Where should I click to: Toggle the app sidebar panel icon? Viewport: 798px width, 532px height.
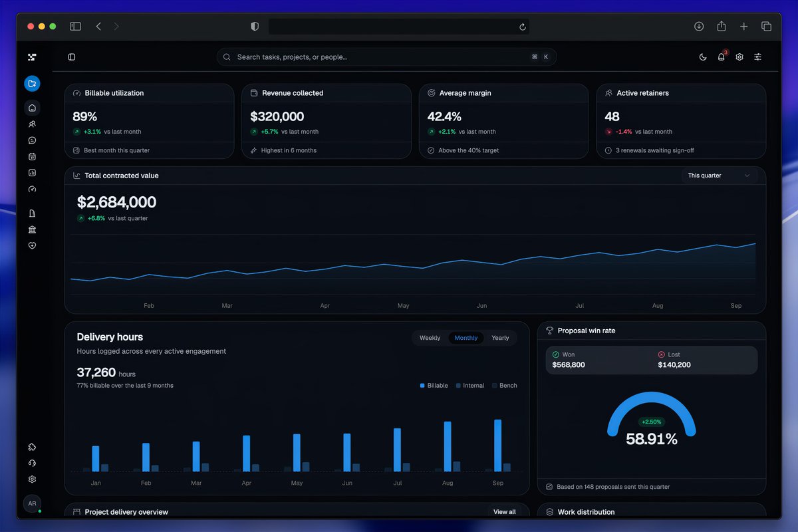pyautogui.click(x=72, y=57)
